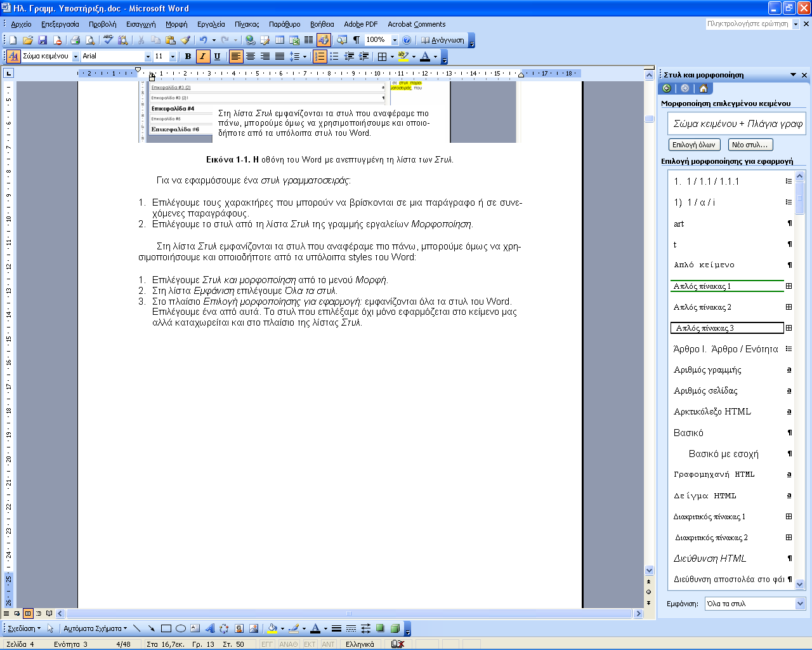The width and height of the screenshot is (812, 650).
Task: Justify the paragraph text
Action: pos(280,56)
